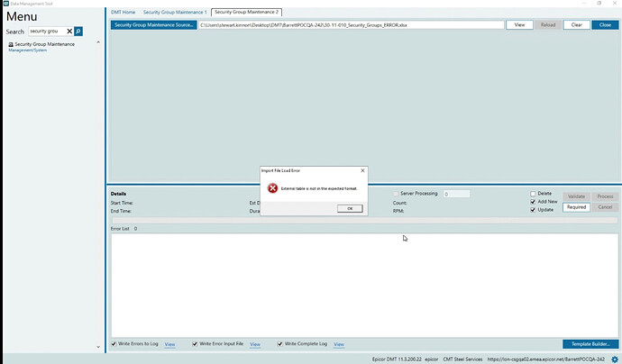Click the blue Close button
Image resolution: width=622 pixels, height=364 pixels.
[605, 25]
